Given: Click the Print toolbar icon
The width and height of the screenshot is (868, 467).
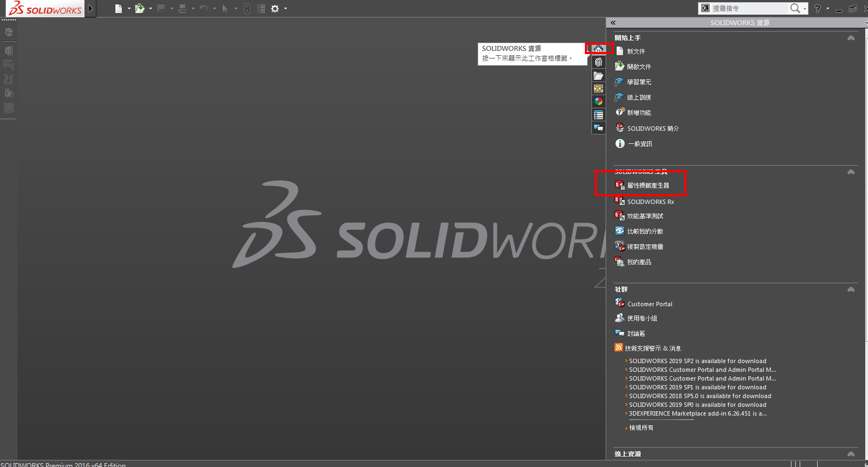Looking at the screenshot, I should point(182,8).
